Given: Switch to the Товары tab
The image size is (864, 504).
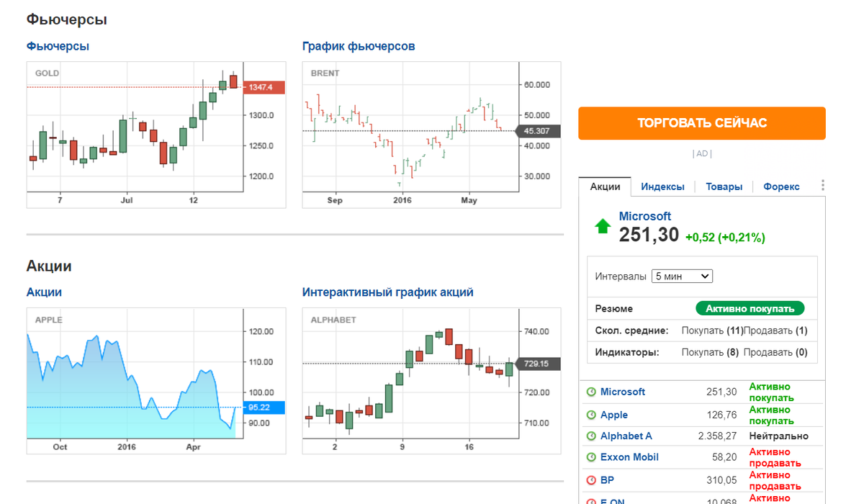Looking at the screenshot, I should pos(724,186).
